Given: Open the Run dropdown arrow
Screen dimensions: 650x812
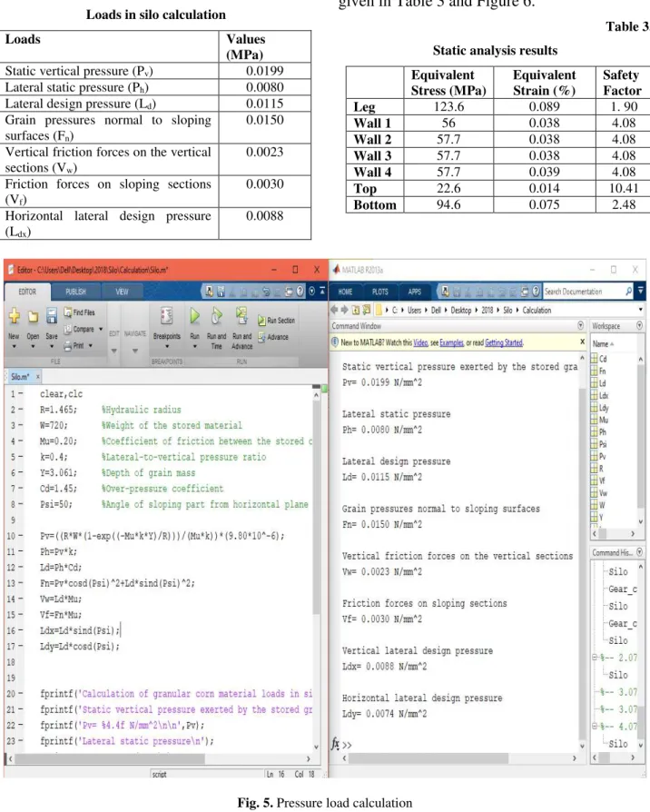Looking at the screenshot, I should click(x=194, y=346).
